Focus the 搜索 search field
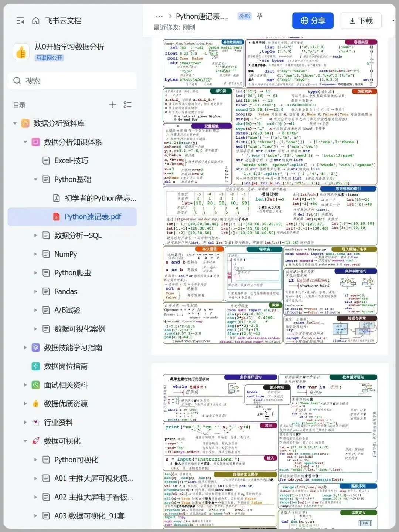This screenshot has width=399, height=532. point(72,81)
